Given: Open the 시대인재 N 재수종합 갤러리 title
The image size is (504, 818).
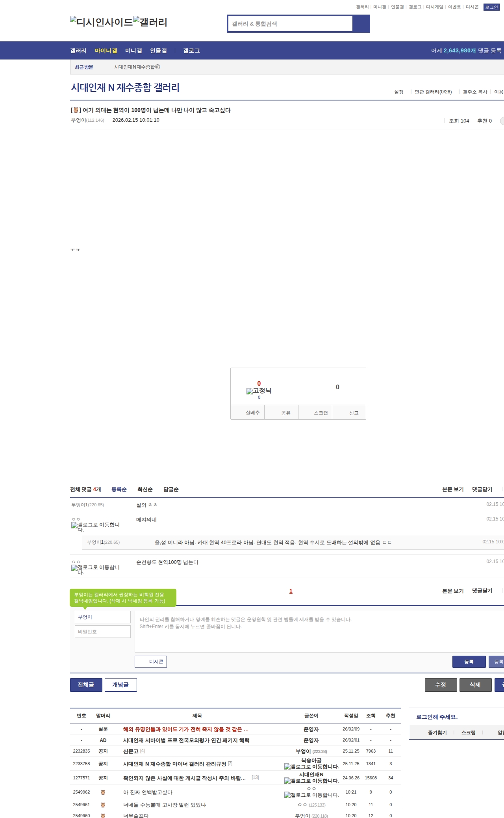Looking at the screenshot, I should [x=125, y=87].
